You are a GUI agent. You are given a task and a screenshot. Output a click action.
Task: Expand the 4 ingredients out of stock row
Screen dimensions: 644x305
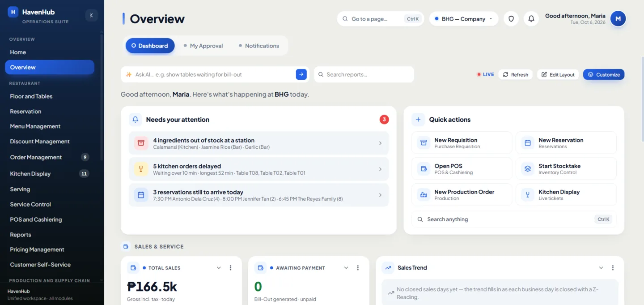coord(258,143)
